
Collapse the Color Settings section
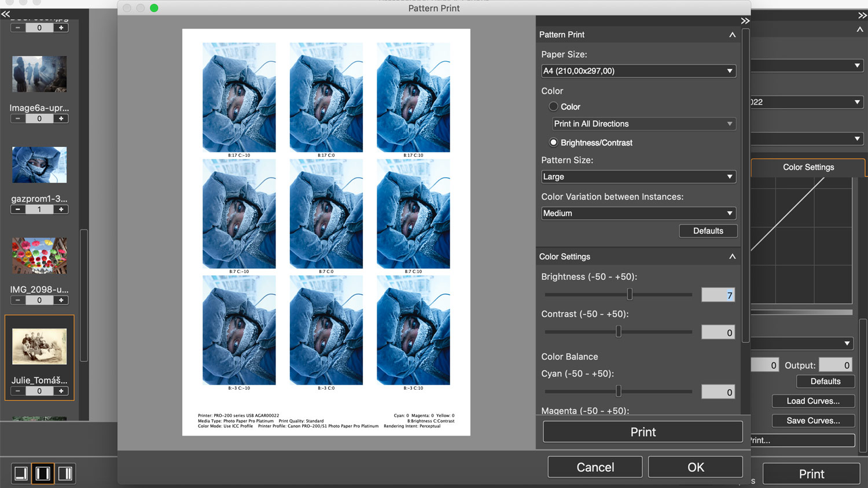732,257
